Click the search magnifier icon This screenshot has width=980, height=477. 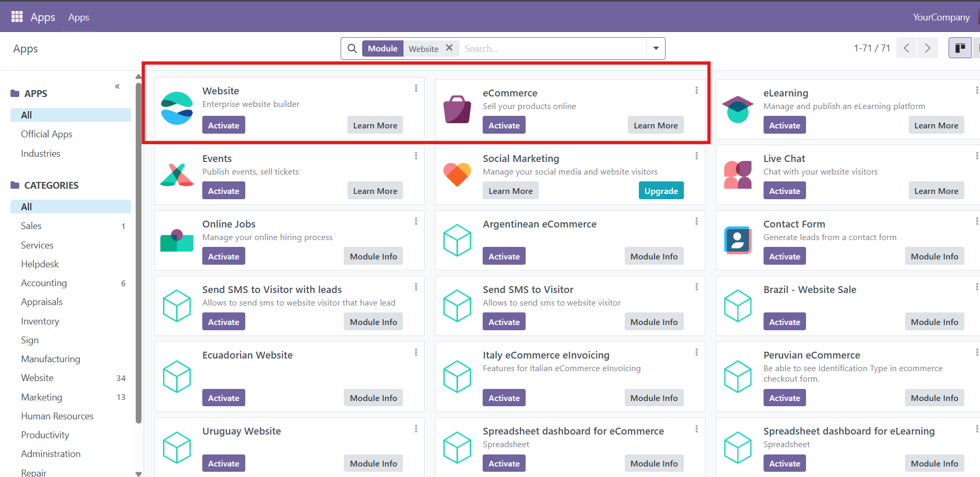pyautogui.click(x=352, y=48)
